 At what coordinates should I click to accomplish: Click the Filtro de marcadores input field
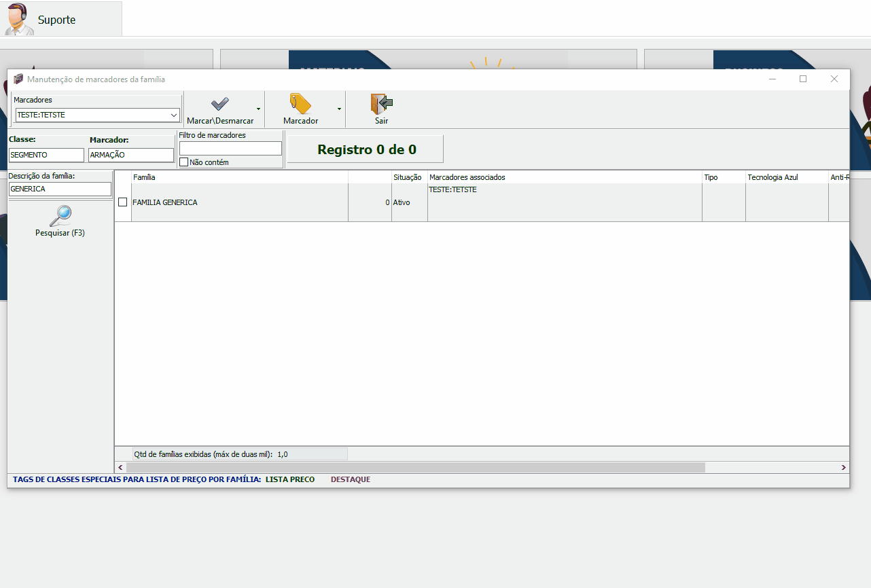click(230, 148)
